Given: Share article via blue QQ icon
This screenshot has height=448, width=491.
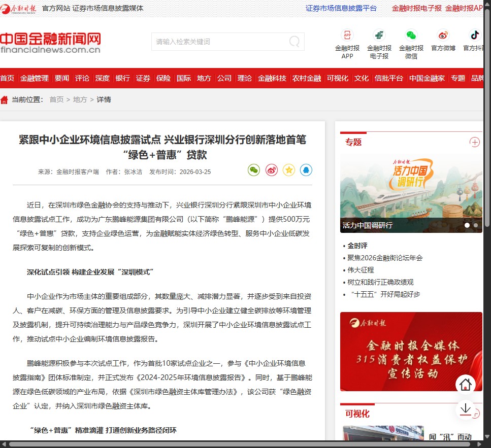Looking at the screenshot, I should click(x=306, y=170).
